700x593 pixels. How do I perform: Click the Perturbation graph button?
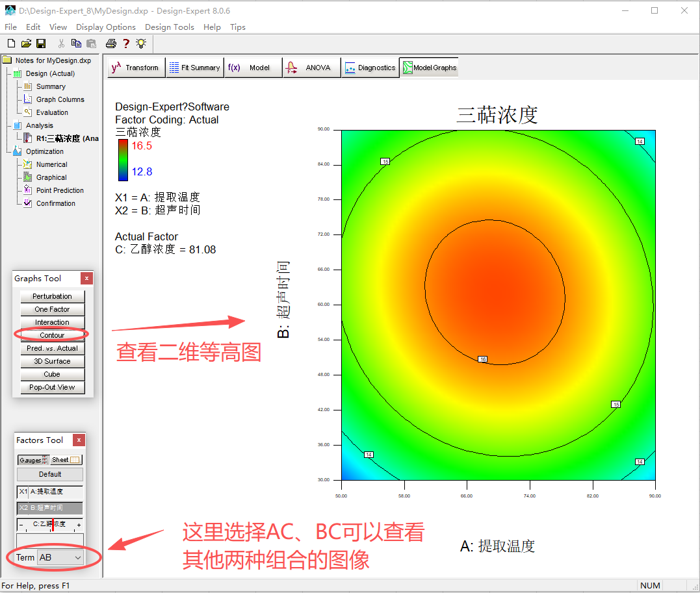52,296
